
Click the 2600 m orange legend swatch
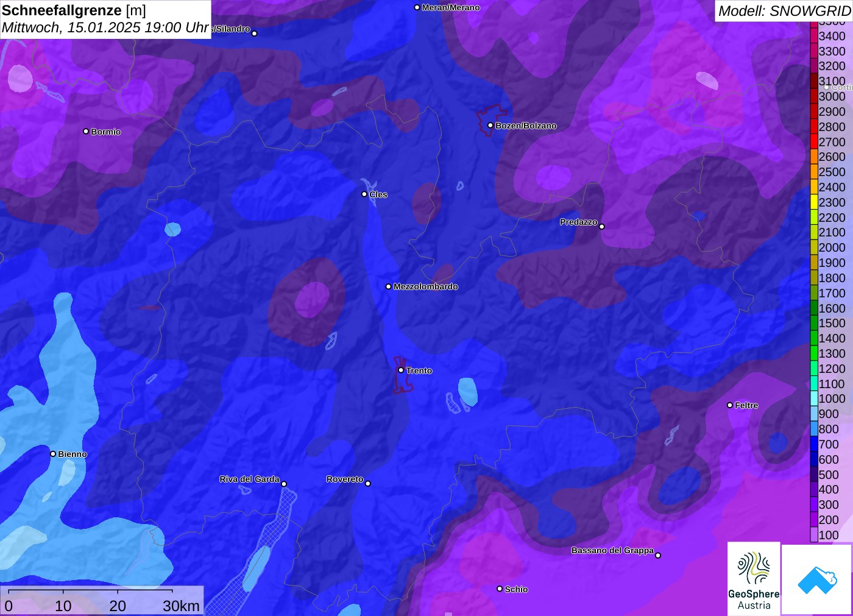pos(814,157)
